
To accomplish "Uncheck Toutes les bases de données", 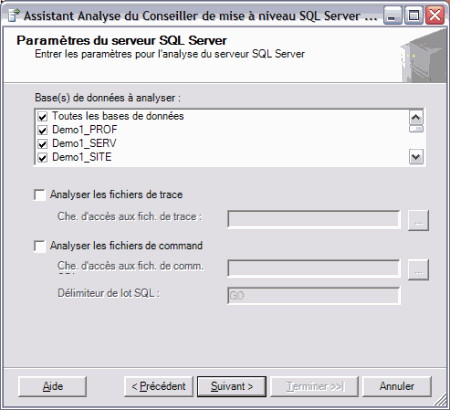I will pos(42,117).
